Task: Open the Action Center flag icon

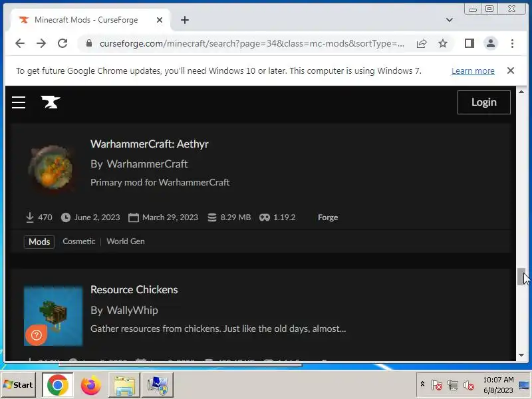Action: pyautogui.click(x=436, y=385)
